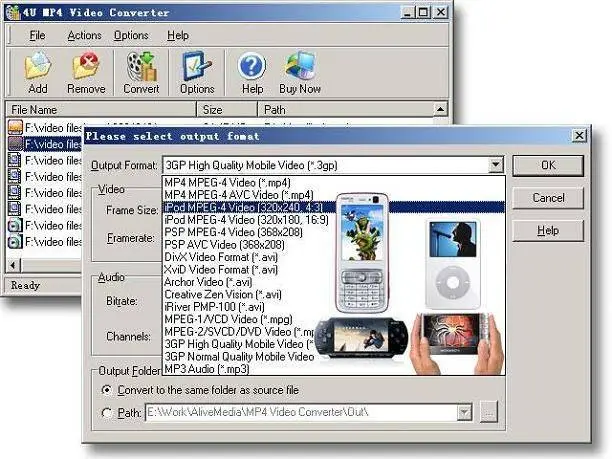Open the Help menu
Image resolution: width=612 pixels, height=459 pixels.
pyautogui.click(x=178, y=36)
